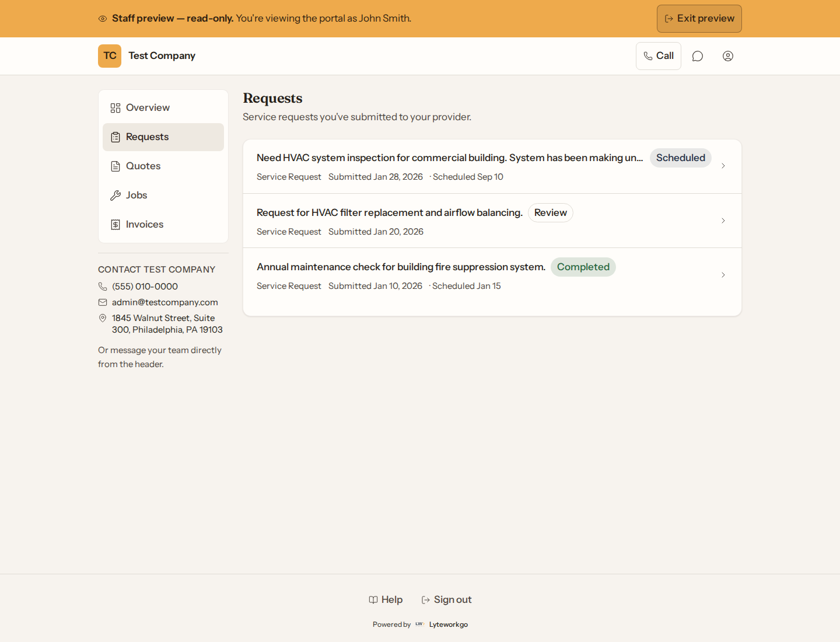Open Quotes in the sidebar
This screenshot has width=840, height=642.
[163, 166]
